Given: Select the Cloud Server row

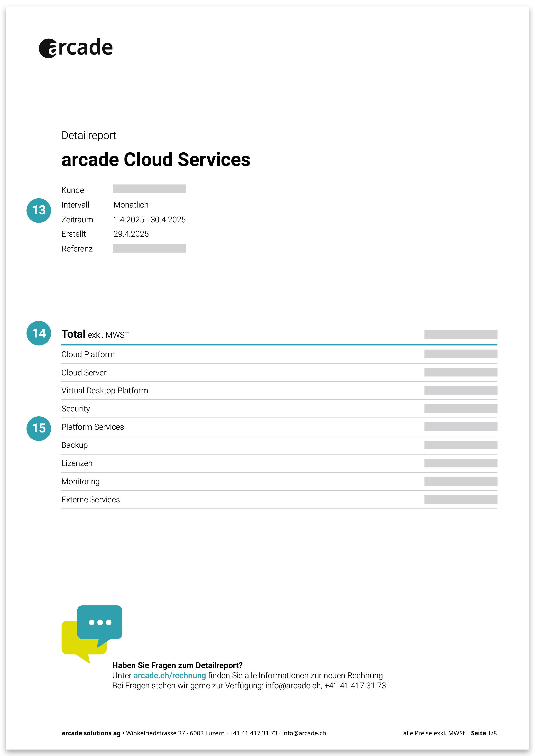Looking at the screenshot, I should tap(279, 373).
